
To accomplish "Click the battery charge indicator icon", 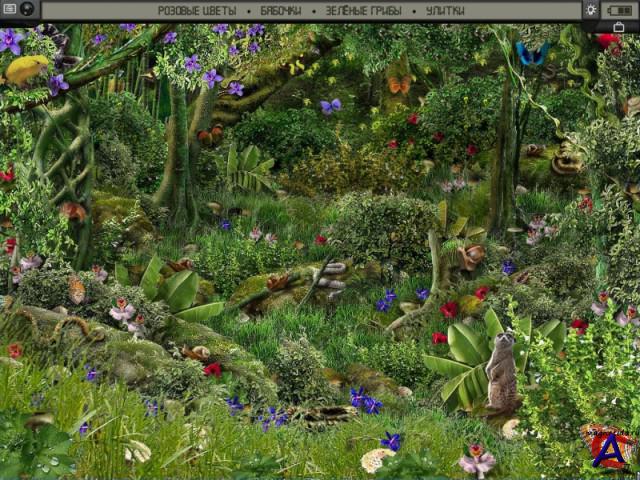I will (x=619, y=9).
